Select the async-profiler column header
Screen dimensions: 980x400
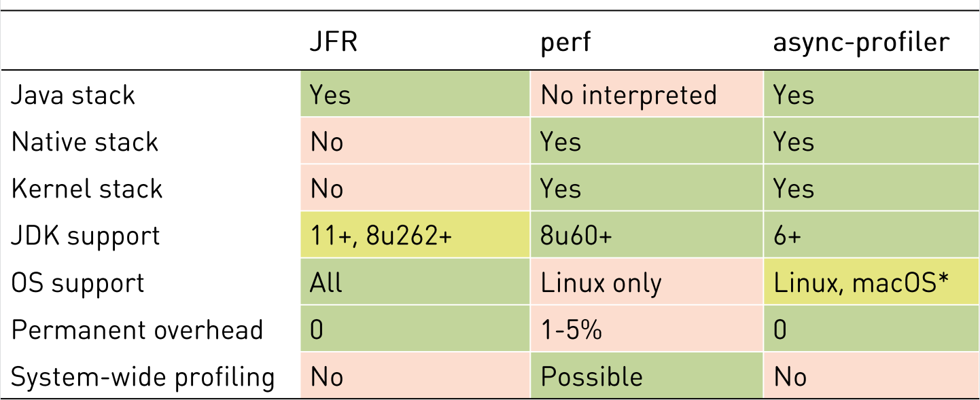(x=861, y=43)
